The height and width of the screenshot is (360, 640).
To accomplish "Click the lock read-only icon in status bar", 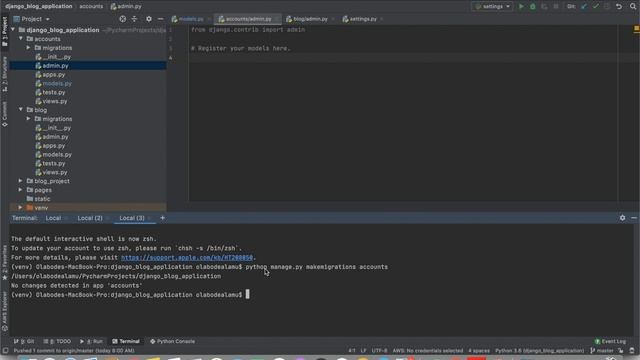I will point(632,351).
